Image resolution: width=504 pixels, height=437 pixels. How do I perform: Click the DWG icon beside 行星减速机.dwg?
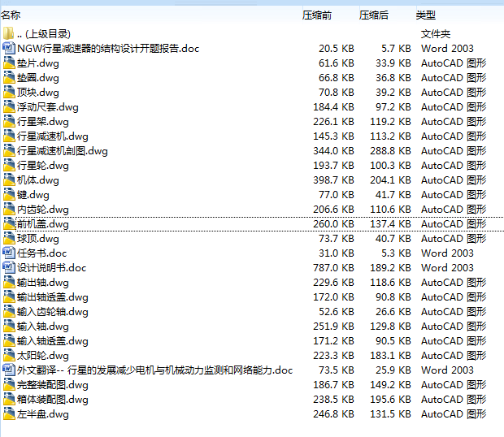tap(9, 136)
